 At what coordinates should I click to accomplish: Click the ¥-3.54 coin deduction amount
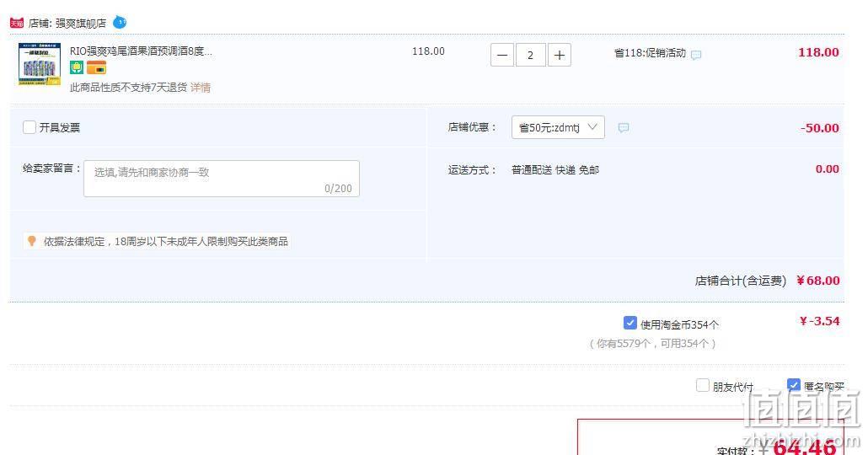(820, 321)
